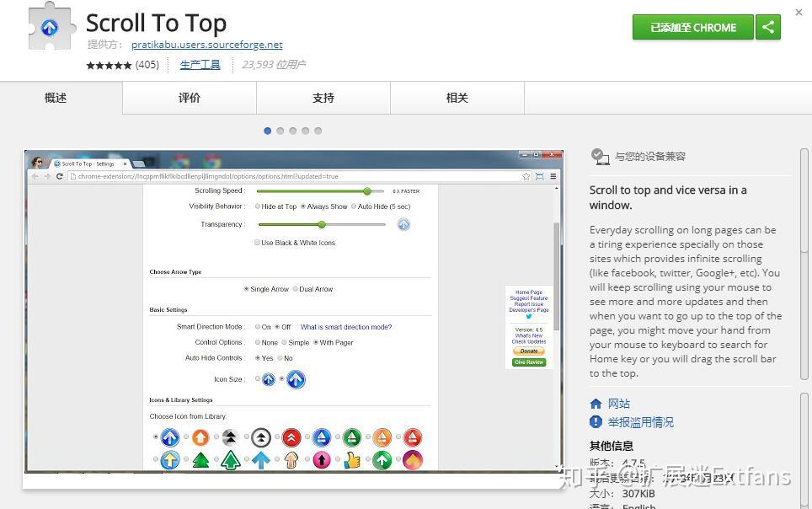Open the hamburger menu in the preview browser
The height and width of the screenshot is (509, 812).
[x=553, y=176]
